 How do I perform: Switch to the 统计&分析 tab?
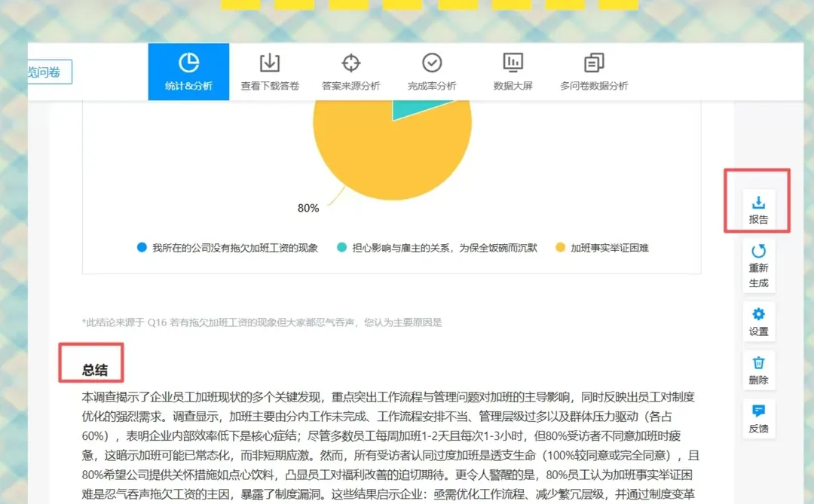pos(188,72)
